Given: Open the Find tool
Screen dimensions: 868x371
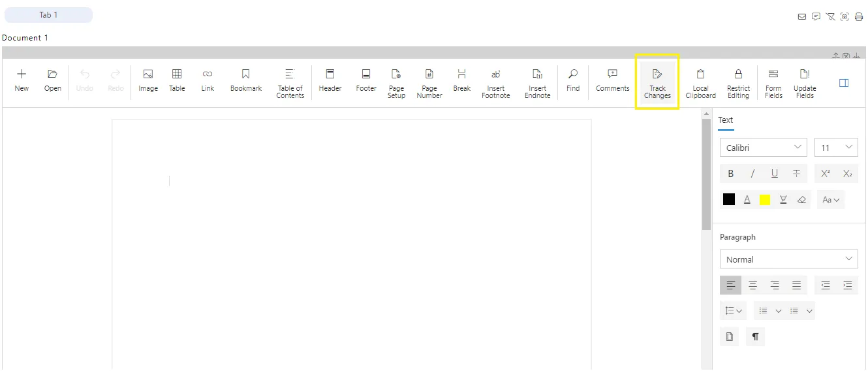Looking at the screenshot, I should pos(573,81).
